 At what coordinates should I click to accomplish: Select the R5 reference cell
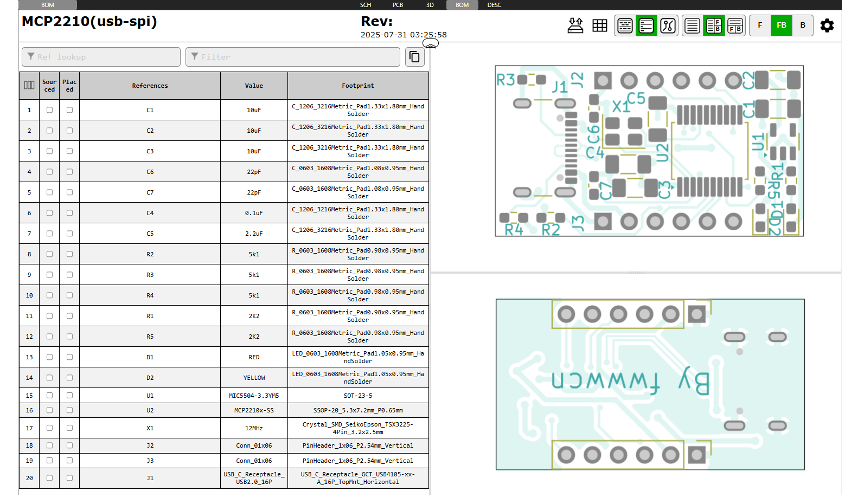(x=150, y=337)
